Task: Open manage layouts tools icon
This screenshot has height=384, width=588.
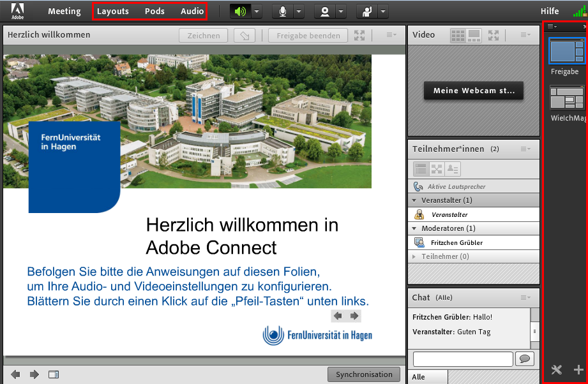Action: [557, 370]
